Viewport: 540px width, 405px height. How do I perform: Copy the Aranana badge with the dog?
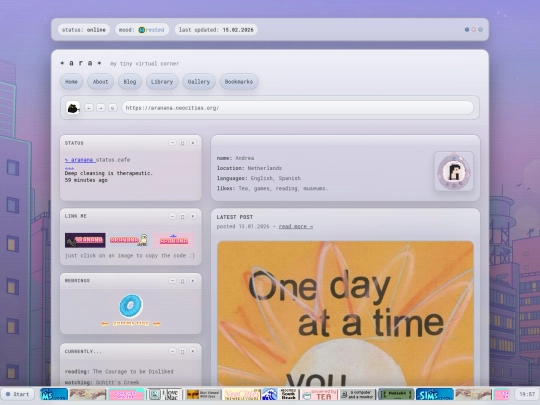pos(129,240)
